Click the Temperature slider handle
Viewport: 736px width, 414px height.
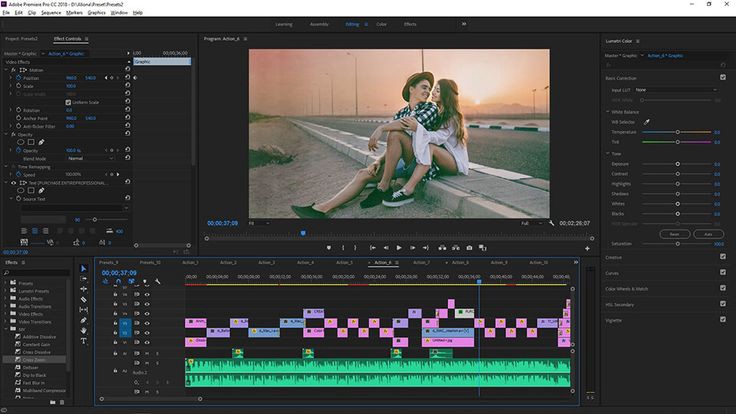678,131
